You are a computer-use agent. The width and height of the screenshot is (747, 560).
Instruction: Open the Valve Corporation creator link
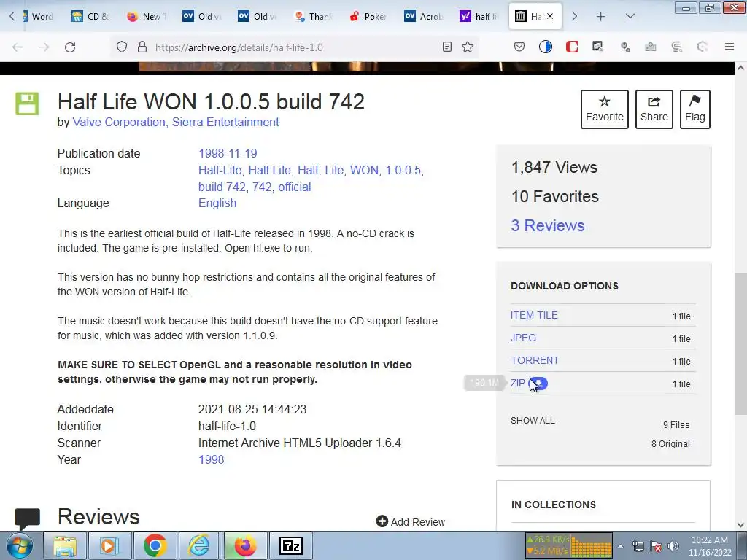pos(119,122)
